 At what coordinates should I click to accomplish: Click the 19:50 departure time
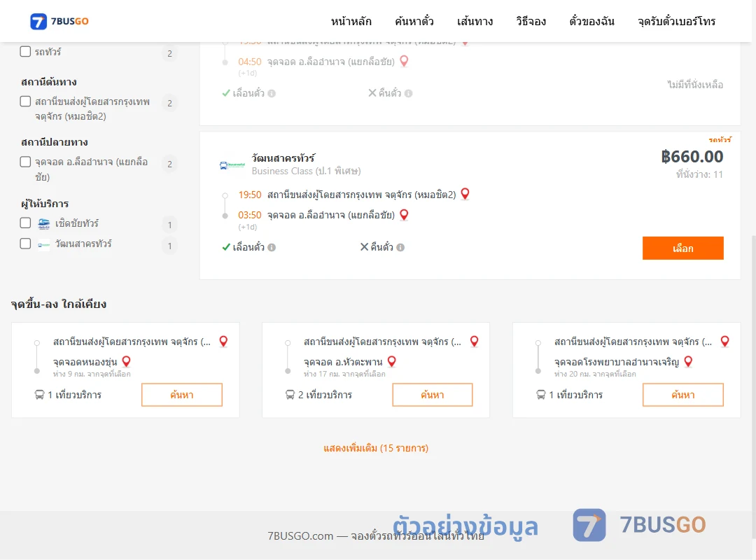(250, 195)
